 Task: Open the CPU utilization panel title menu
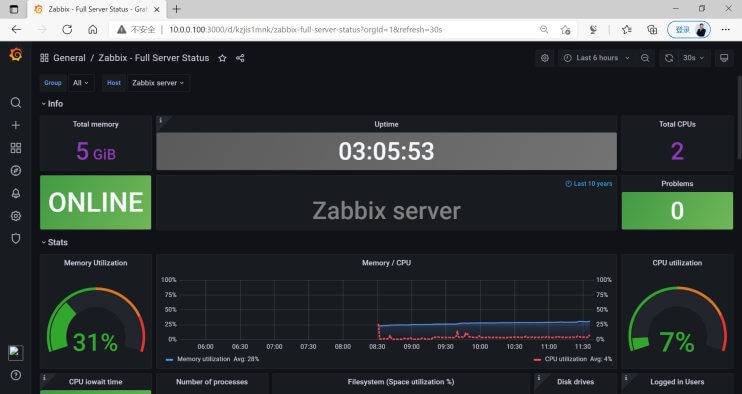[677, 263]
